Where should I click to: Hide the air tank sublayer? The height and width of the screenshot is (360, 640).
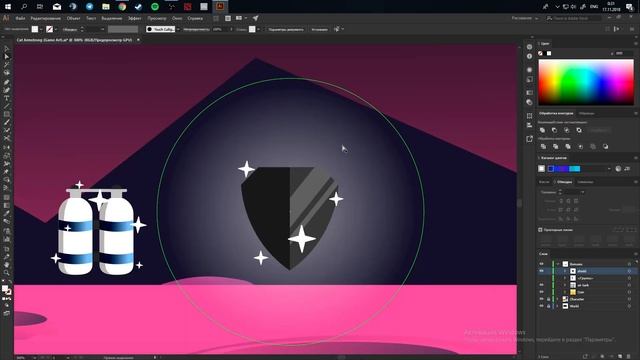click(542, 285)
